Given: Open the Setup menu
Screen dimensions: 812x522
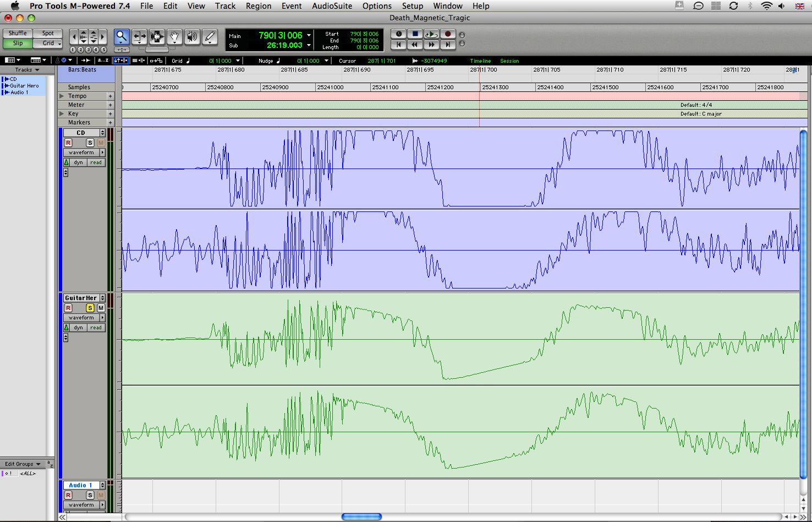Looking at the screenshot, I should pyautogui.click(x=412, y=6).
